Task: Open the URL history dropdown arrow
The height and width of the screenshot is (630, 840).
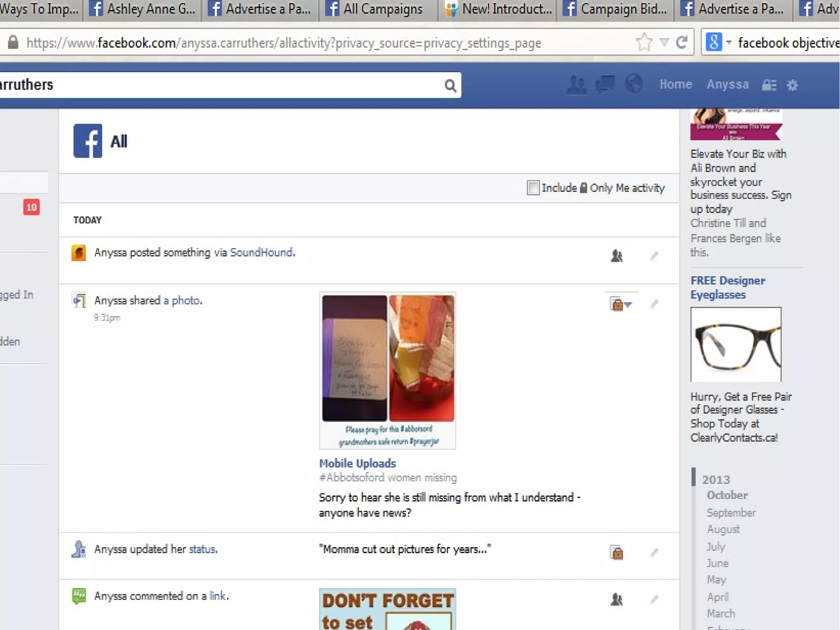Action: [664, 42]
